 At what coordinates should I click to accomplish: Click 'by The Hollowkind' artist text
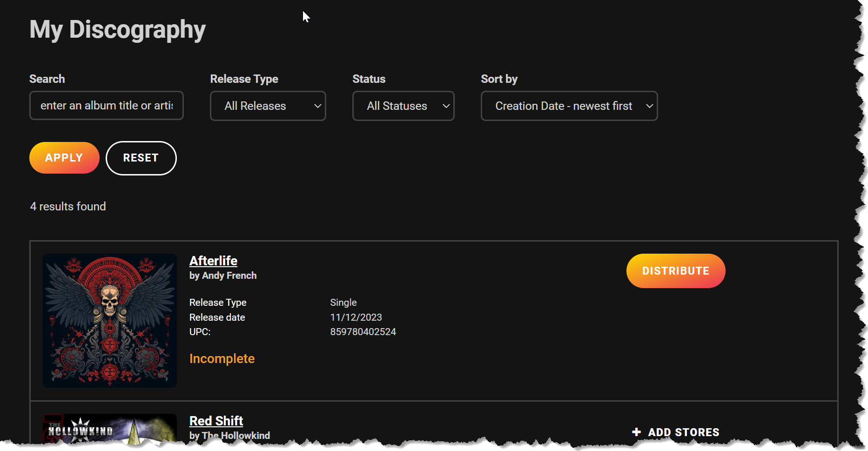click(229, 436)
